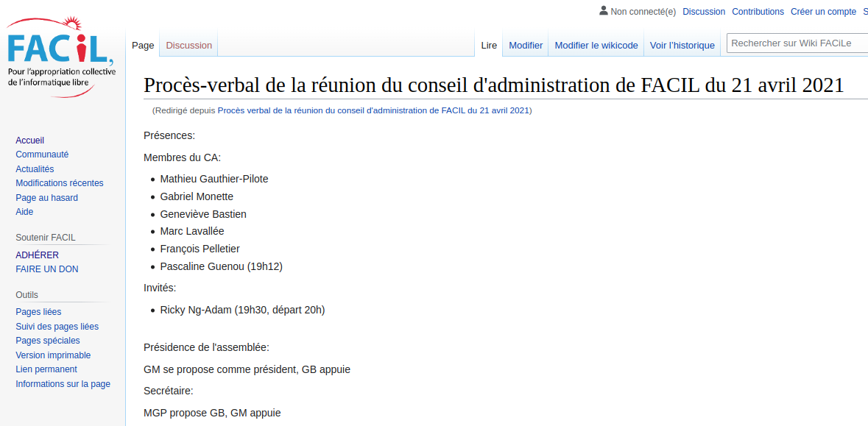The width and height of the screenshot is (868, 426).
Task: Open Pages spéciales link
Action: (48, 341)
